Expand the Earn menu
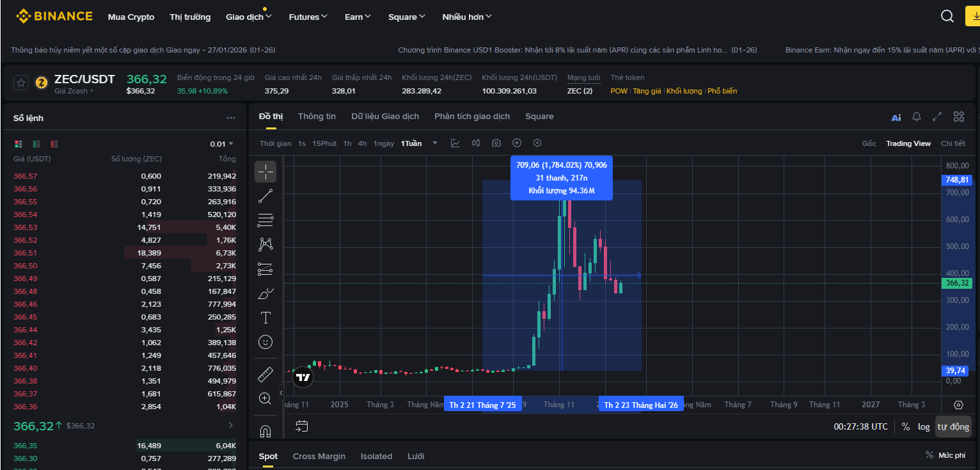980x470 pixels. [358, 17]
